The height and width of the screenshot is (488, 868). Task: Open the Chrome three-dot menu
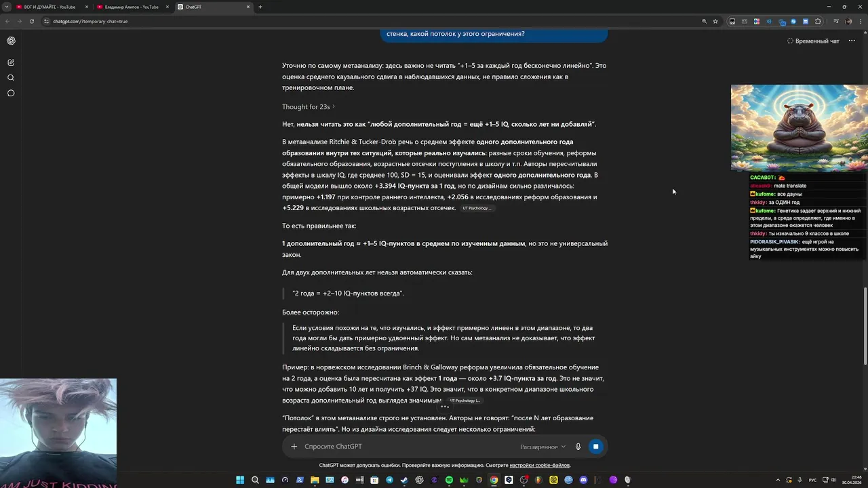click(x=861, y=21)
